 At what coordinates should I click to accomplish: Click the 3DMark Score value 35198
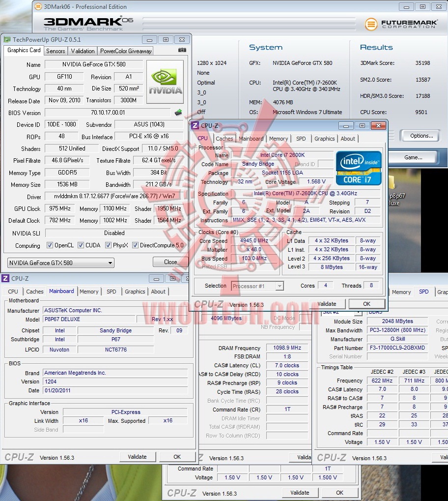(x=422, y=63)
